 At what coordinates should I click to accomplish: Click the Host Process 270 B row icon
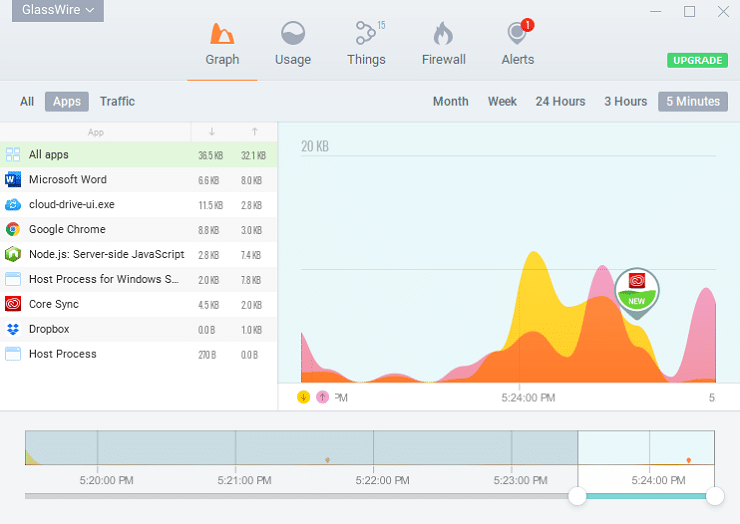(13, 354)
